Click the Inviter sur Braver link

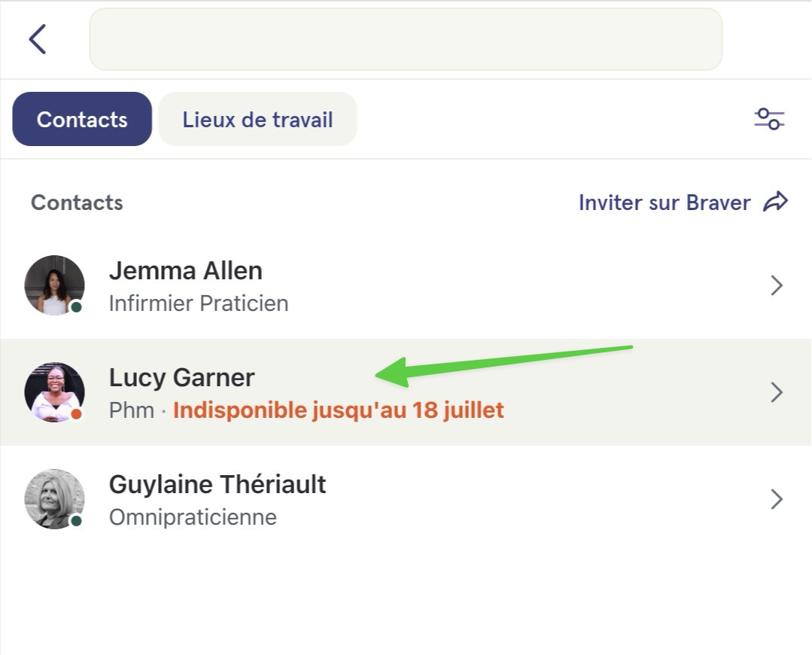tap(665, 203)
